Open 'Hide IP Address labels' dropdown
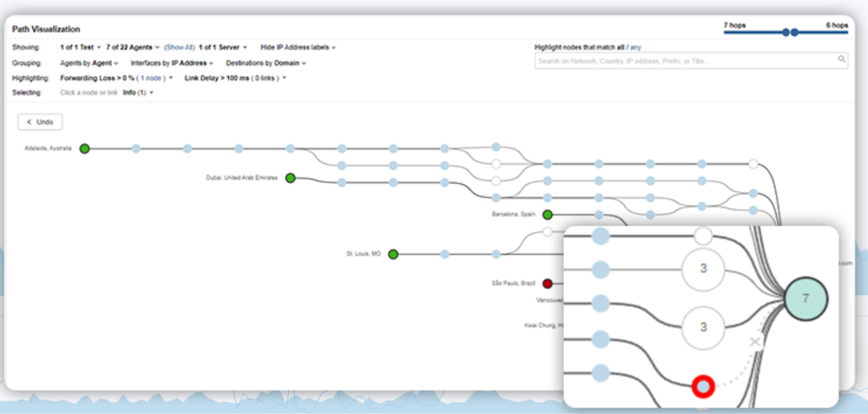Viewport: 868px width, 414px height. click(299, 48)
